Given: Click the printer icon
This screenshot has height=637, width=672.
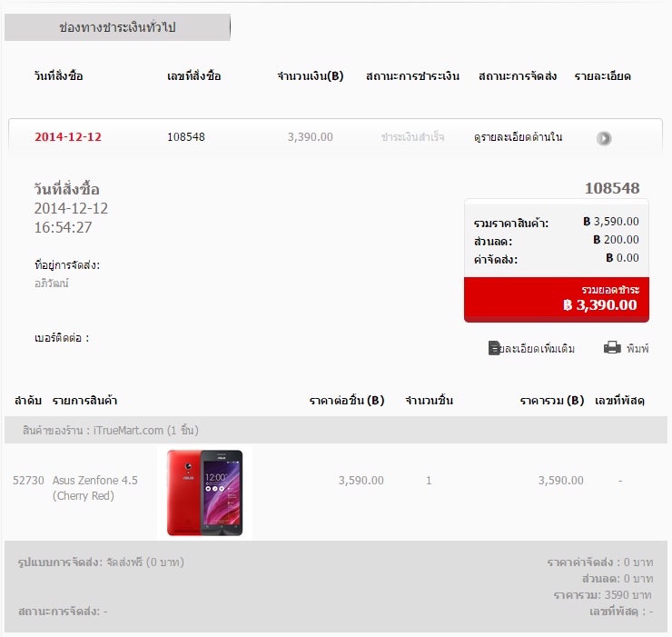Looking at the screenshot, I should pos(612,347).
